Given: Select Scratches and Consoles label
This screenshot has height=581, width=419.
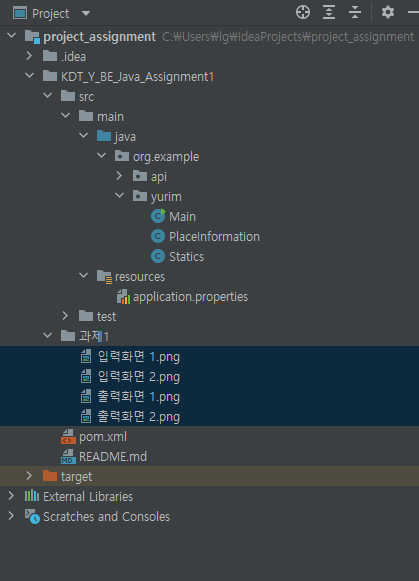Looking at the screenshot, I should 107,517.
